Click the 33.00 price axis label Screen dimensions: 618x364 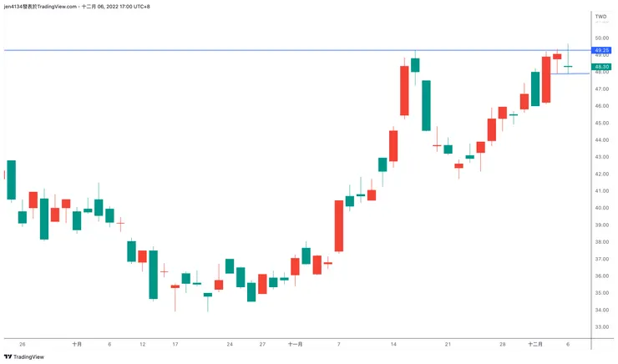click(601, 326)
